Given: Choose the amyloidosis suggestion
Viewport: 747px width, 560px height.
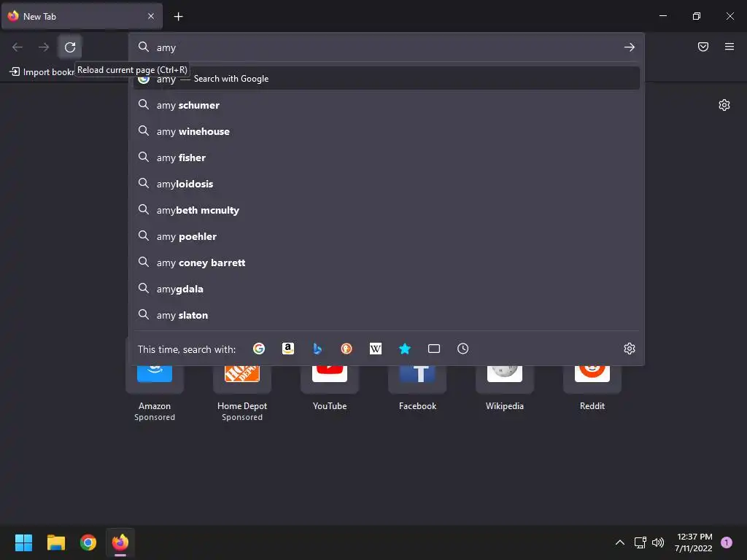Looking at the screenshot, I should (x=387, y=183).
